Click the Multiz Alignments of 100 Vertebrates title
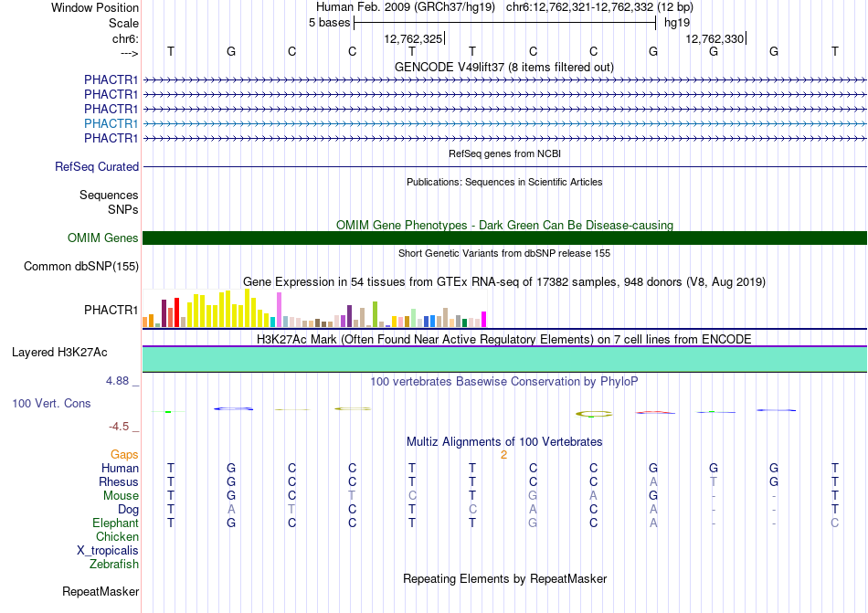Screen dimensions: 868x613 pyautogui.click(x=504, y=441)
